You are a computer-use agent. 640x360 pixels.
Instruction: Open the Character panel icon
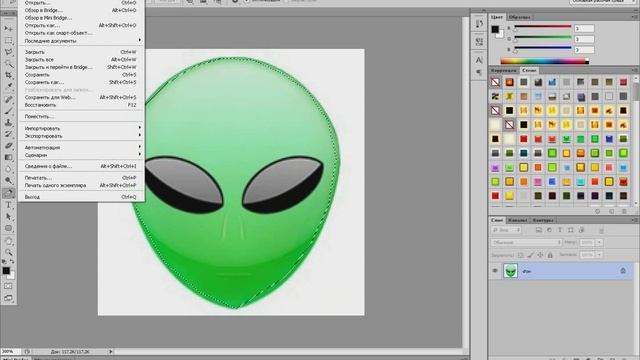tap(479, 60)
